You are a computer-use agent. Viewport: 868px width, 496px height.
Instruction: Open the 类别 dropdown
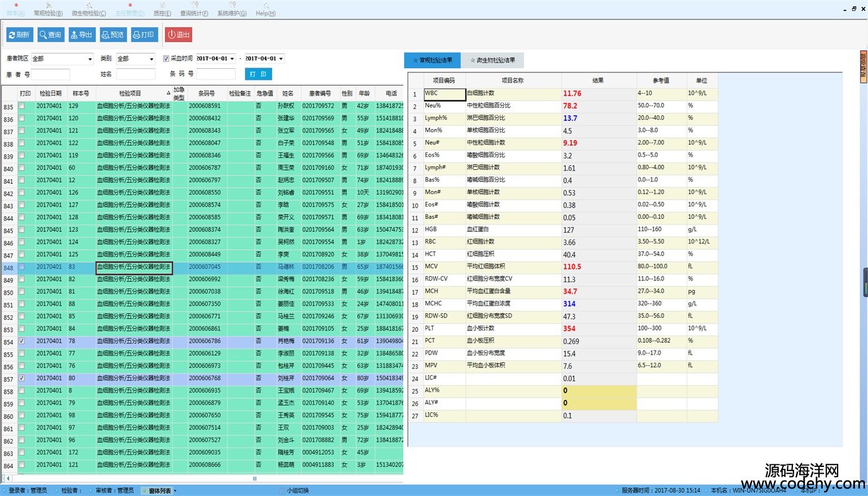click(151, 59)
